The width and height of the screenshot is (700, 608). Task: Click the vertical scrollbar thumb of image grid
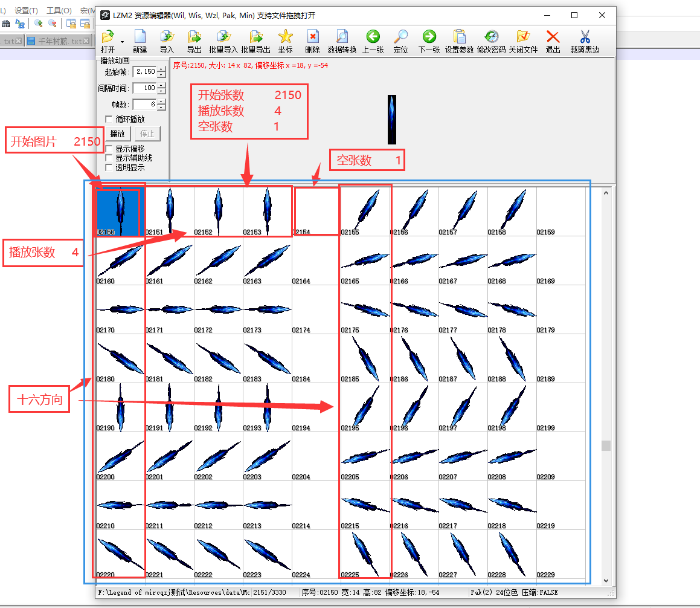pyautogui.click(x=606, y=445)
